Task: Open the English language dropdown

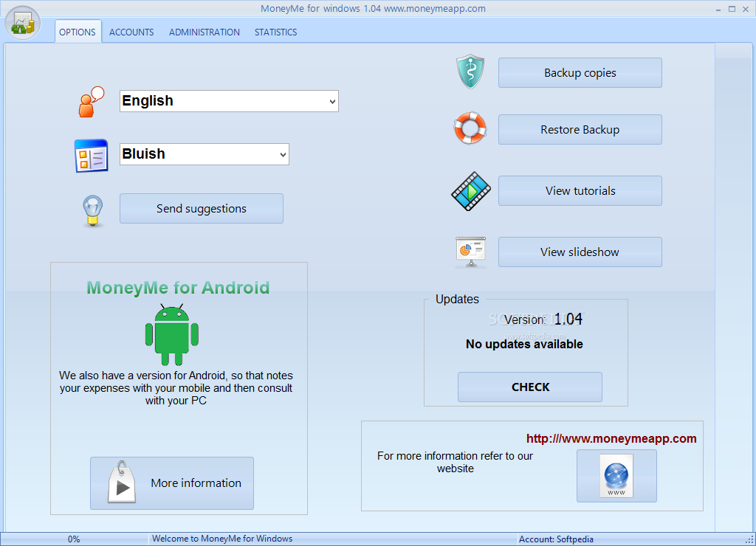Action: coord(229,101)
